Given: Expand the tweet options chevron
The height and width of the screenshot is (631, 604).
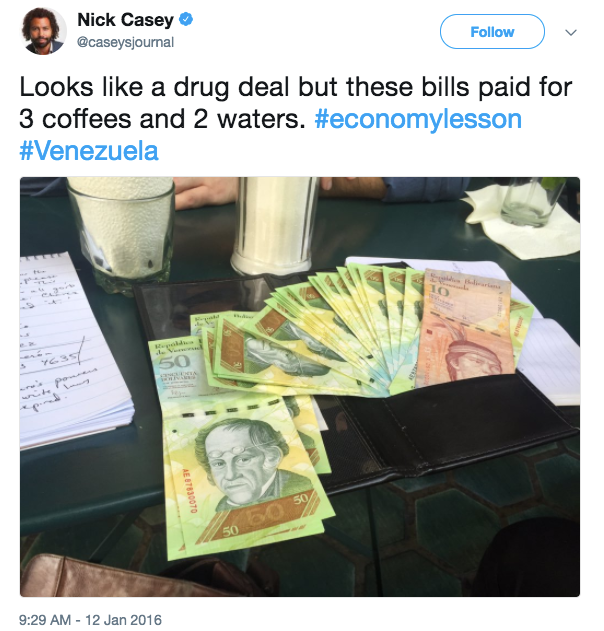Looking at the screenshot, I should click(571, 32).
